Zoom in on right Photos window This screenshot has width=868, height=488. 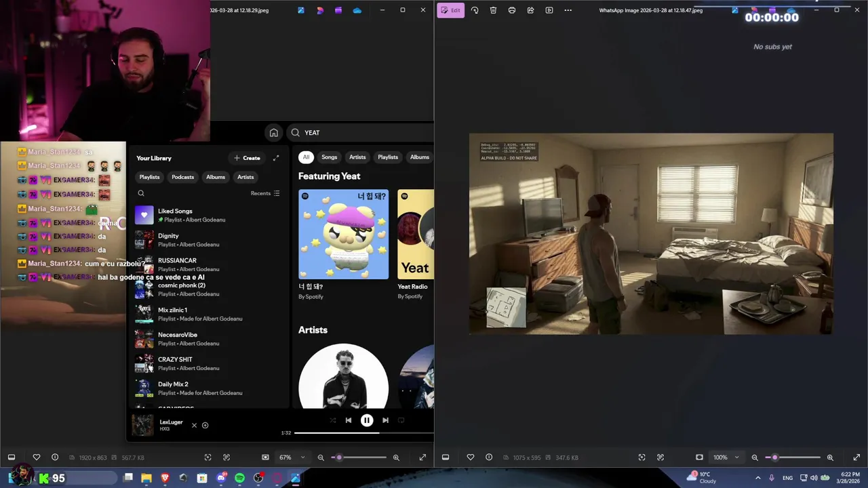[x=830, y=457]
